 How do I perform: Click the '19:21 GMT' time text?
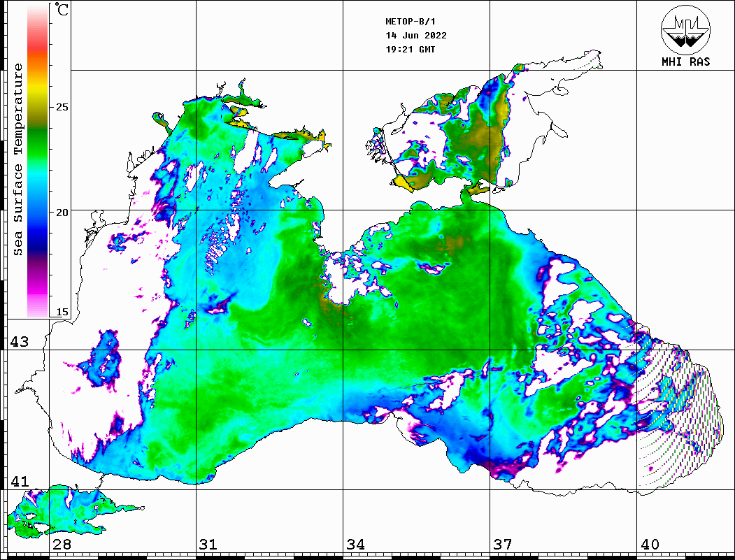coord(410,49)
